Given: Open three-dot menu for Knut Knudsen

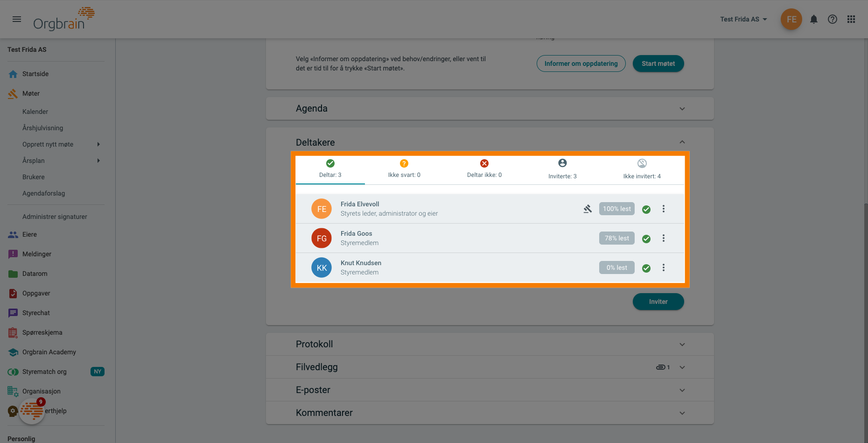Looking at the screenshot, I should (663, 267).
